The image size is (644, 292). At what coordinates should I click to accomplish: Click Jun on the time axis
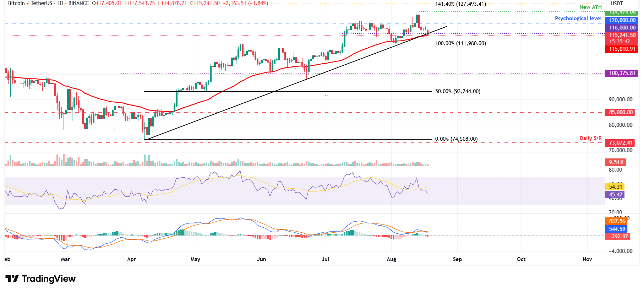[x=261, y=259]
